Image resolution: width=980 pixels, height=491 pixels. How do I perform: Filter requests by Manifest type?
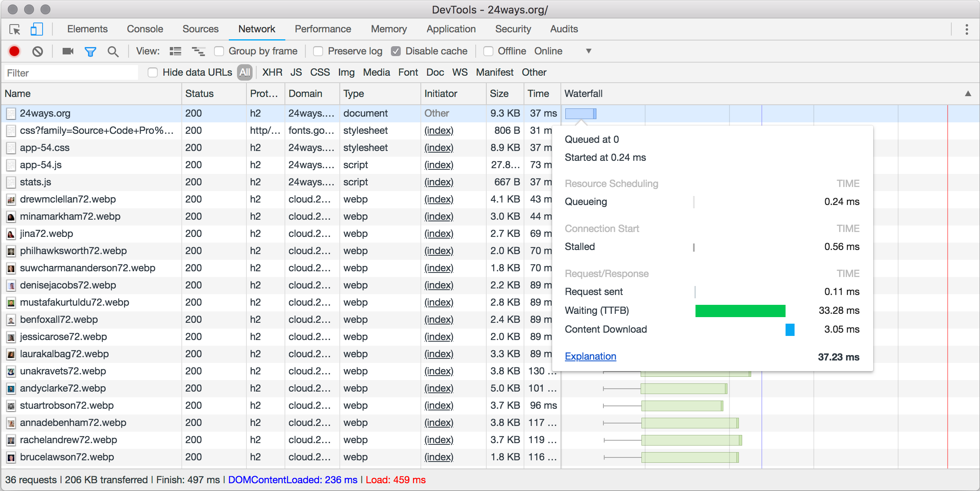click(495, 72)
